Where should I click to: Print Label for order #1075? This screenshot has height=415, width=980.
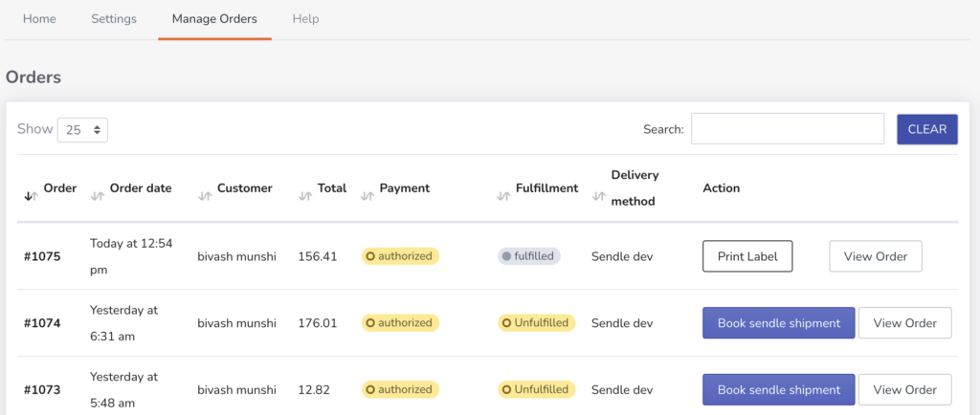click(x=747, y=256)
